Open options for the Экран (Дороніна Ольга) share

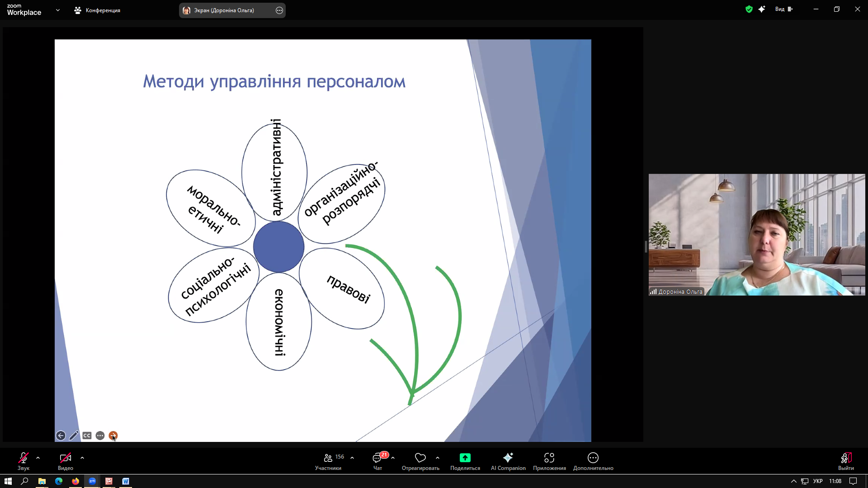pos(279,10)
